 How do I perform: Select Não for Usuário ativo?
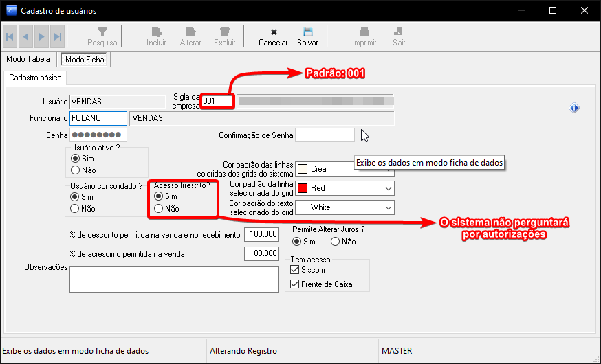[x=76, y=170]
